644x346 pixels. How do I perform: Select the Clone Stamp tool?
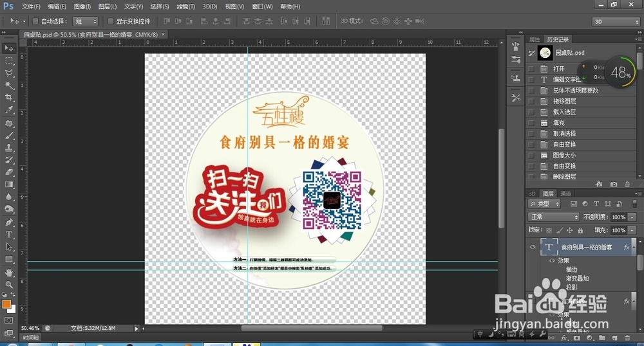8,147
